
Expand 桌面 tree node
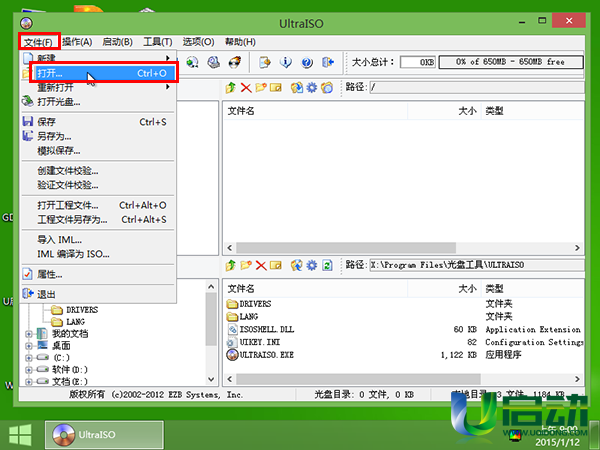(29, 346)
